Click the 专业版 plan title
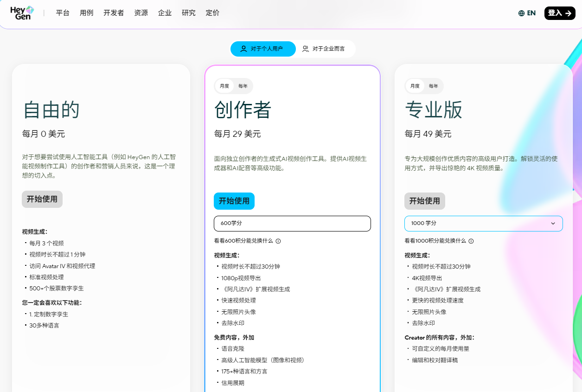The height and width of the screenshot is (392, 582). [434, 110]
